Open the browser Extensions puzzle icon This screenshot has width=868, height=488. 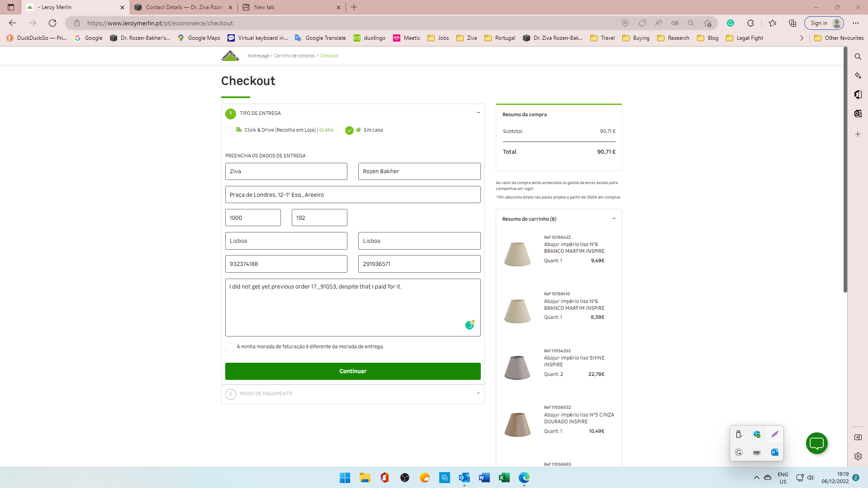(x=750, y=23)
